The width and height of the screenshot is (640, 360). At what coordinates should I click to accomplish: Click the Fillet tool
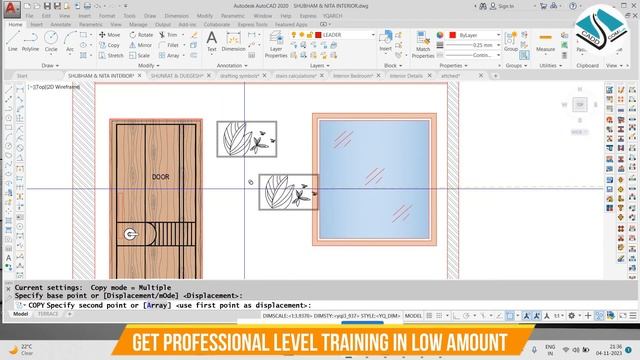pyautogui.click(x=169, y=45)
